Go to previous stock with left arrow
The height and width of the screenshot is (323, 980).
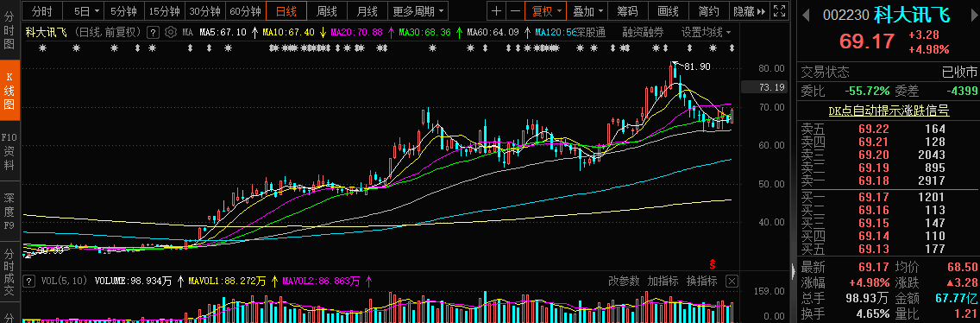806,15
